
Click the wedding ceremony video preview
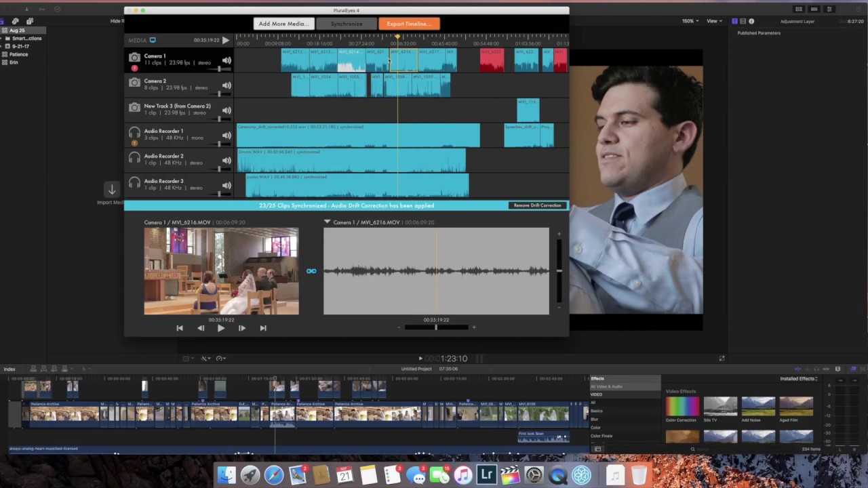[x=221, y=271]
